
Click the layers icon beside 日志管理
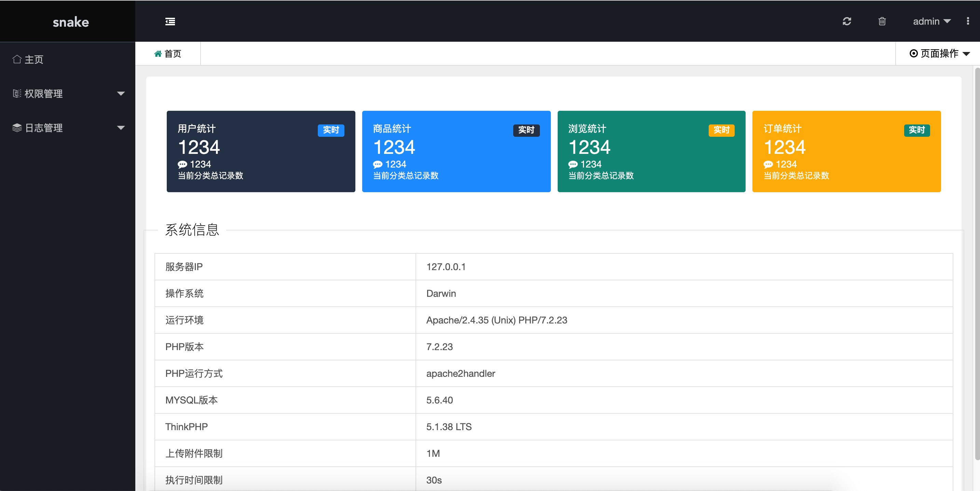pyautogui.click(x=17, y=128)
